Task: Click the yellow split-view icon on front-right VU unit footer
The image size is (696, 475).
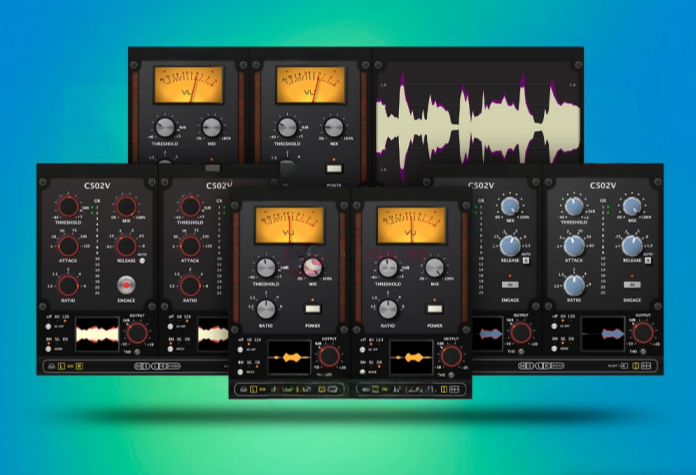Action: coord(443,389)
